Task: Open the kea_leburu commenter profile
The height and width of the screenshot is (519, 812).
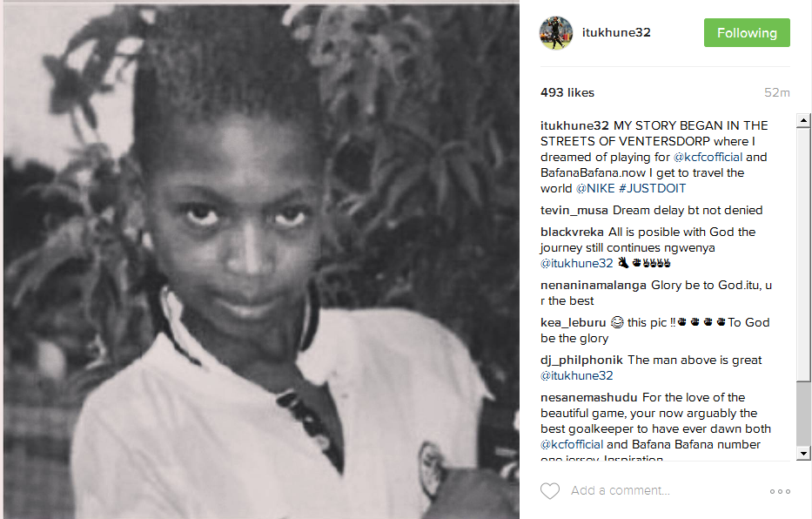Action: (x=573, y=323)
